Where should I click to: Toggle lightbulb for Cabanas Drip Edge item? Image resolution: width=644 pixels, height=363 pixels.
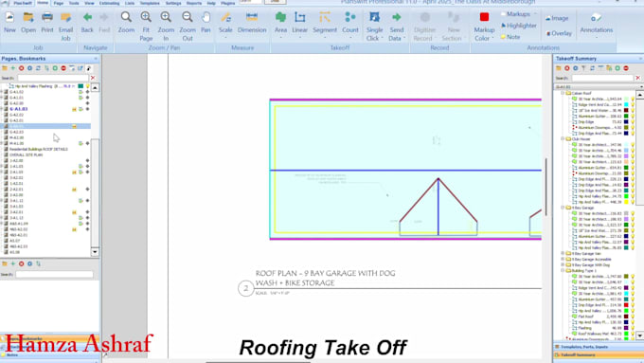click(x=633, y=122)
